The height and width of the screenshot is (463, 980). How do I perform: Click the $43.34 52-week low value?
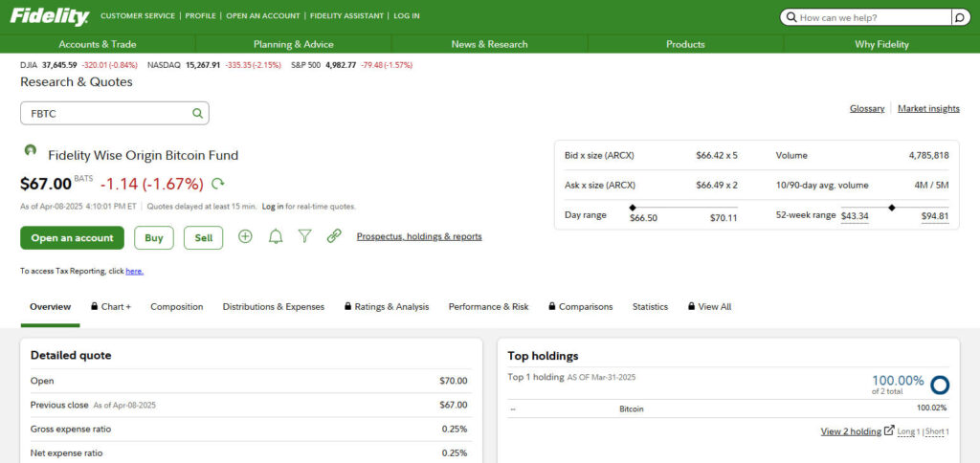click(855, 216)
